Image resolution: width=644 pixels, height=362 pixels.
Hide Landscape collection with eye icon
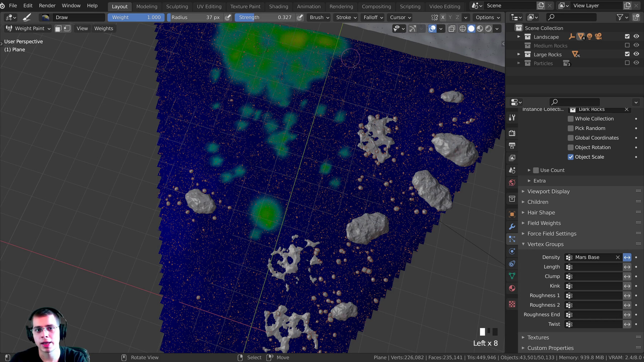pos(636,36)
